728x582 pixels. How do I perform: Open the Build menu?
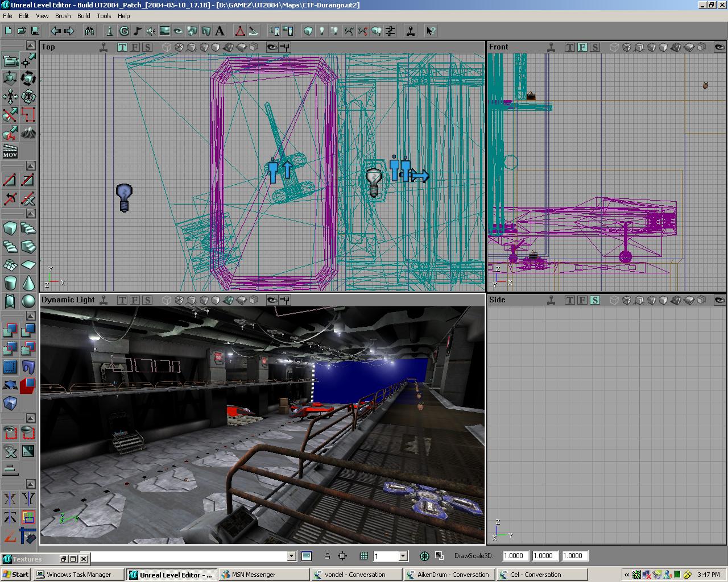point(84,16)
